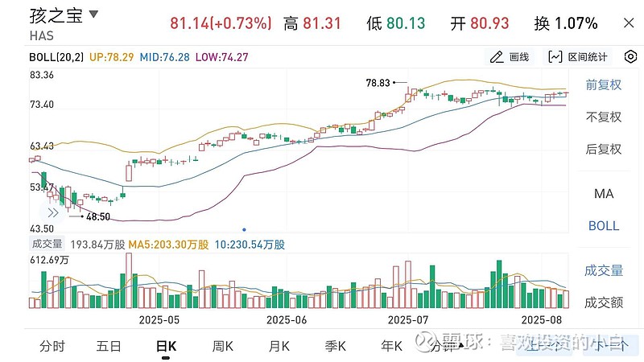Show 成交量 volume in the sidebar

pyautogui.click(x=603, y=271)
